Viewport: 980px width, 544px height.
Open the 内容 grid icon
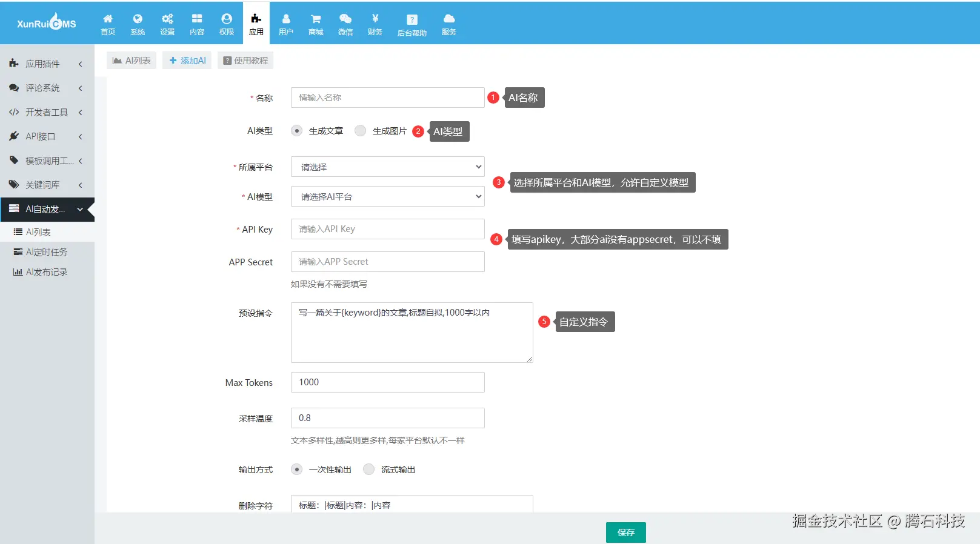click(x=197, y=19)
